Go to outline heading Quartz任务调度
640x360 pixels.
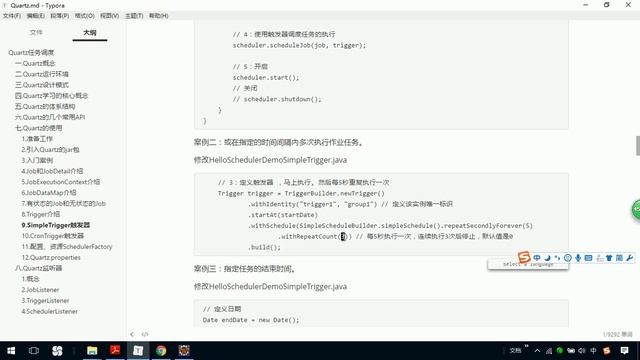(x=31, y=53)
